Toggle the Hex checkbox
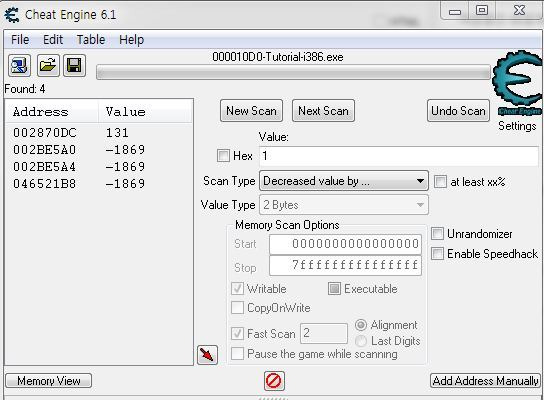Screen dimensions: 544x400 (x=223, y=155)
